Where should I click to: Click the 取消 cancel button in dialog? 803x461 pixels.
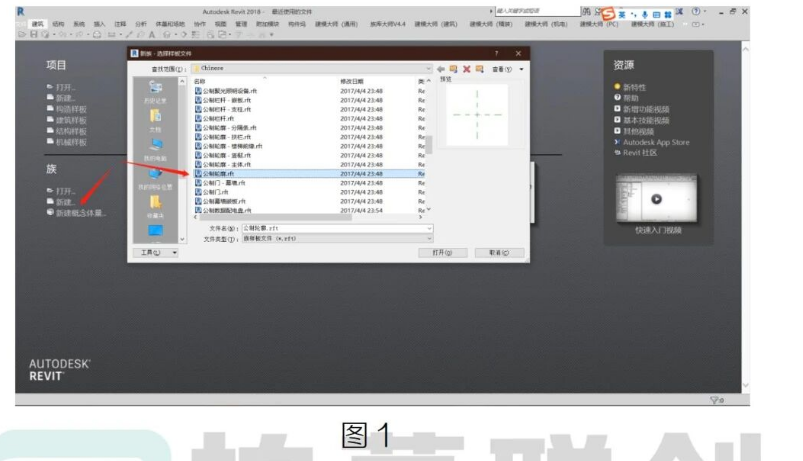coord(499,253)
